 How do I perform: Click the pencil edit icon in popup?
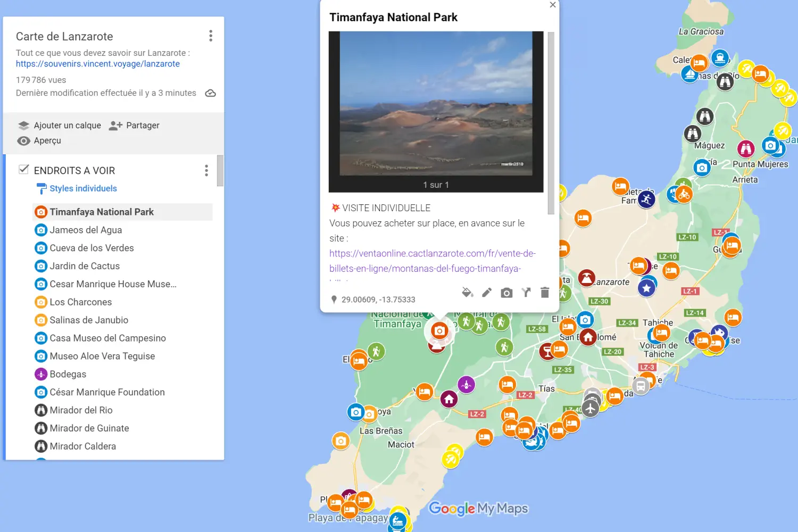487,293
